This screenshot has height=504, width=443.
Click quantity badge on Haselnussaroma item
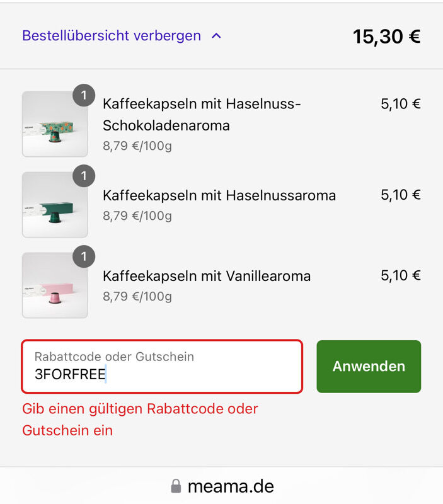[84, 176]
